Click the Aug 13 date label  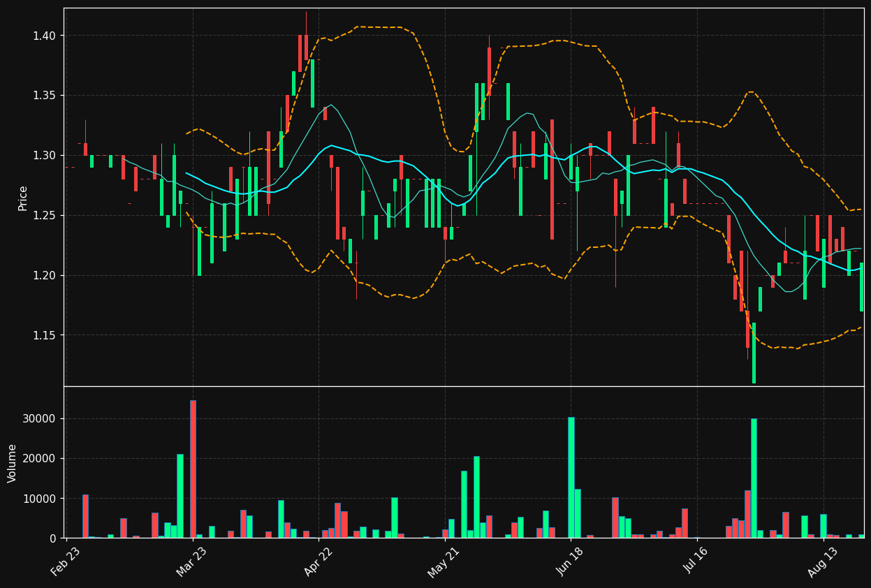pos(822,561)
